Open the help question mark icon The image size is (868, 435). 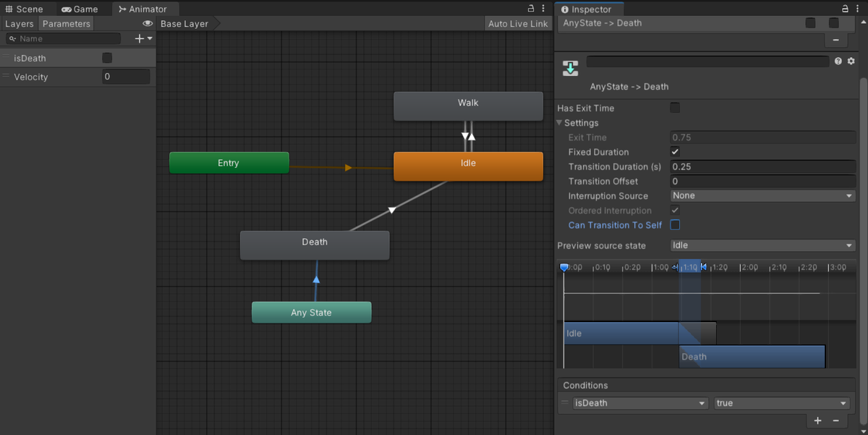coord(838,62)
